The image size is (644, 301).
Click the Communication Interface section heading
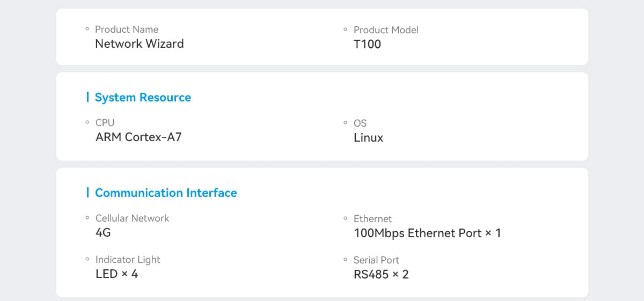point(166,193)
